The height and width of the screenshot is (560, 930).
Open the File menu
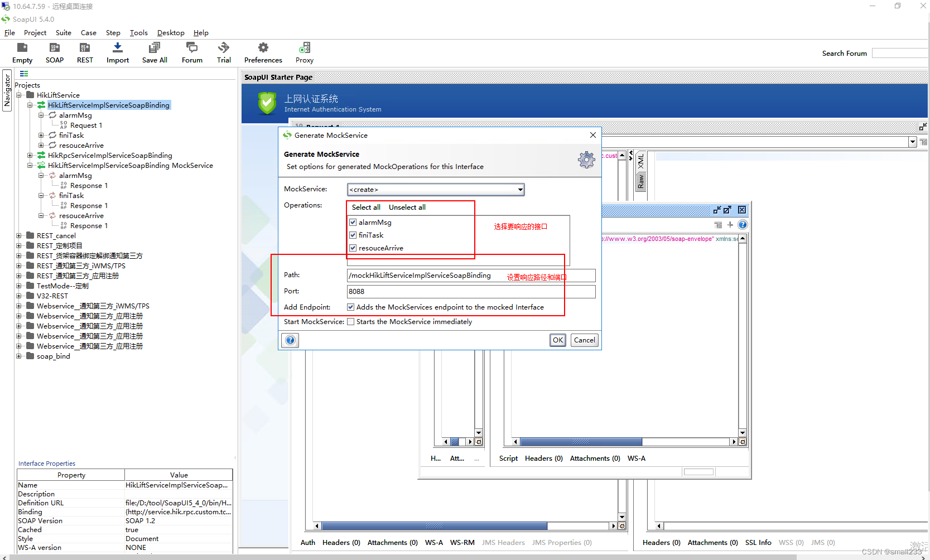click(x=9, y=33)
